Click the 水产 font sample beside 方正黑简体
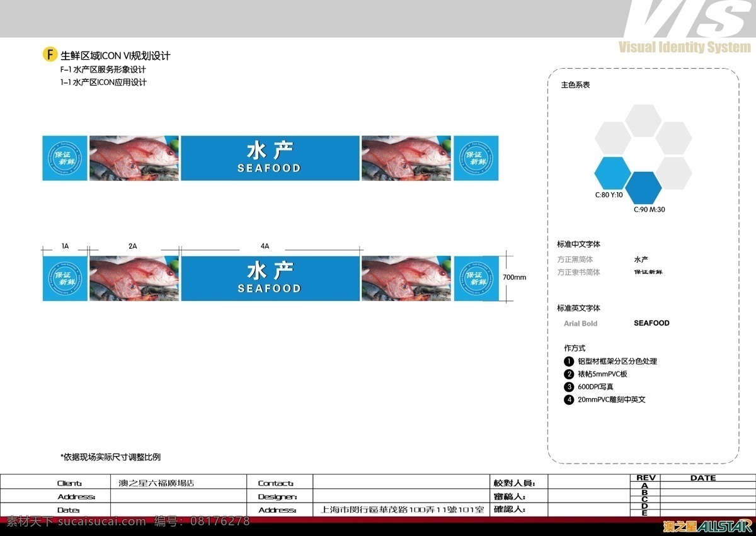The width and height of the screenshot is (756, 536). 641,259
